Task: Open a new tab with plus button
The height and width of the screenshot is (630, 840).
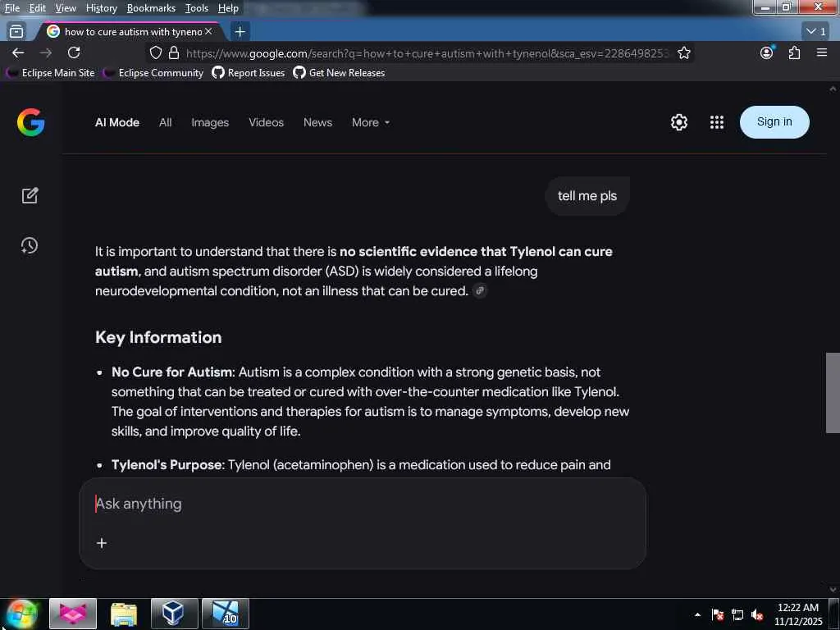Action: (240, 32)
